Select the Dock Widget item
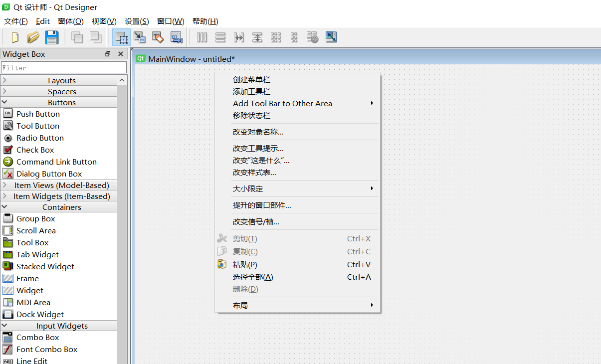The image size is (601, 364). (40, 314)
